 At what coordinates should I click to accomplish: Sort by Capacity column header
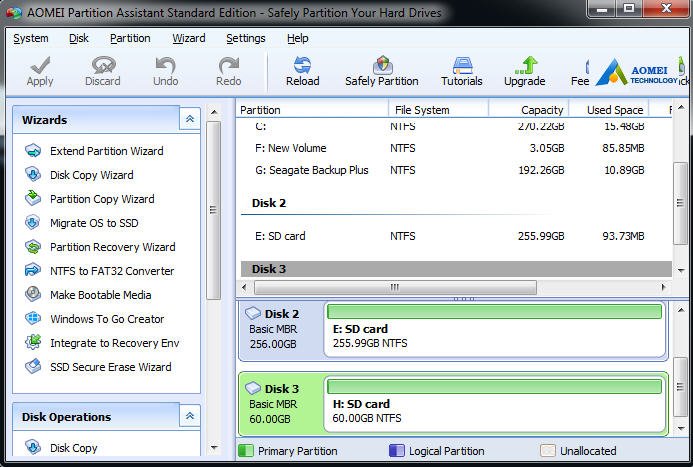coord(529,110)
